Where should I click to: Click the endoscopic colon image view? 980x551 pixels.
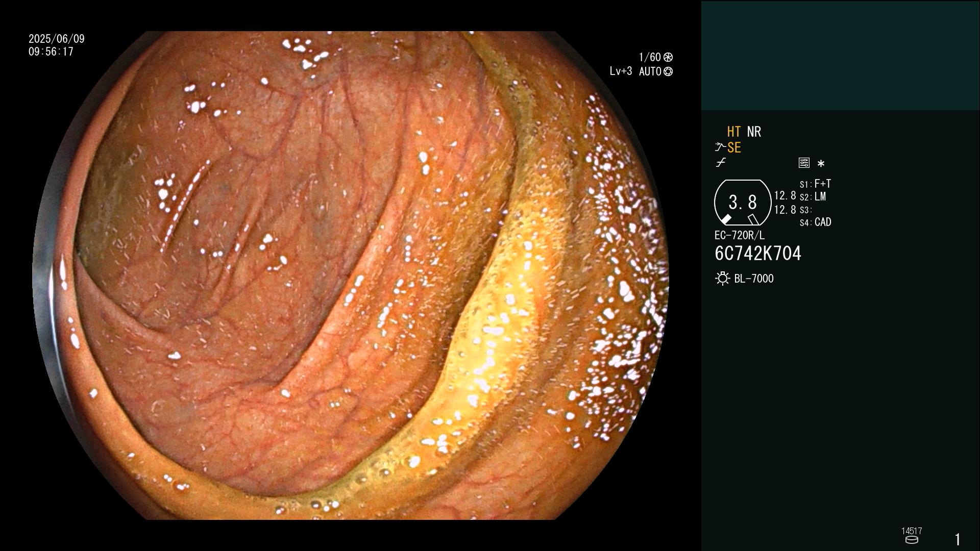pos(351,275)
